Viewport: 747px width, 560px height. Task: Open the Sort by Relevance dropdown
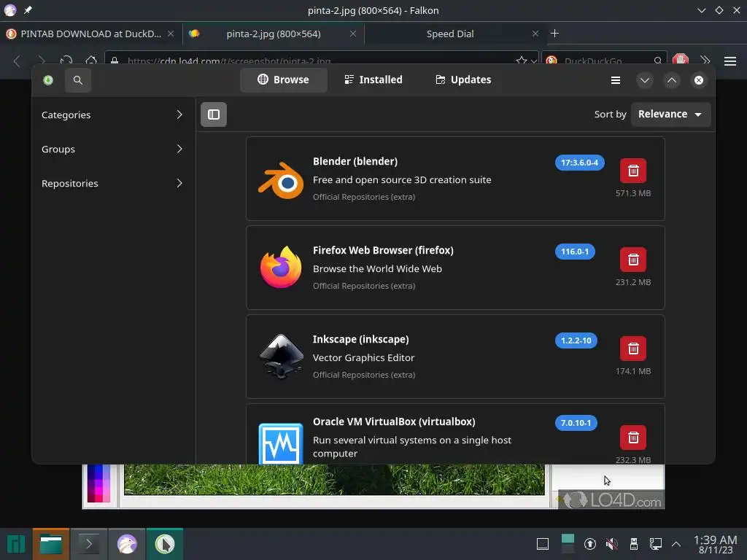pyautogui.click(x=670, y=114)
